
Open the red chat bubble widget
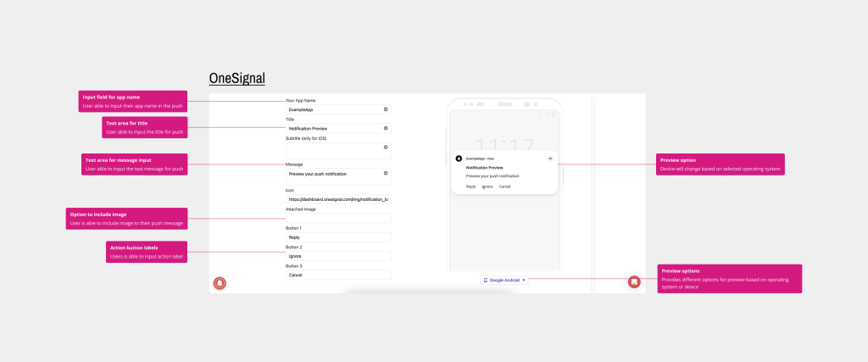click(x=633, y=281)
